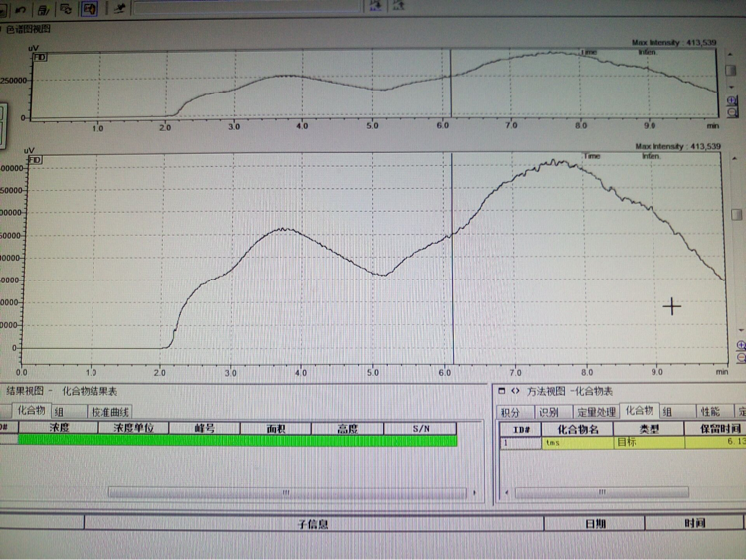The height and width of the screenshot is (560, 746).
Task: Click the 化合物名 column header
Action: [578, 429]
